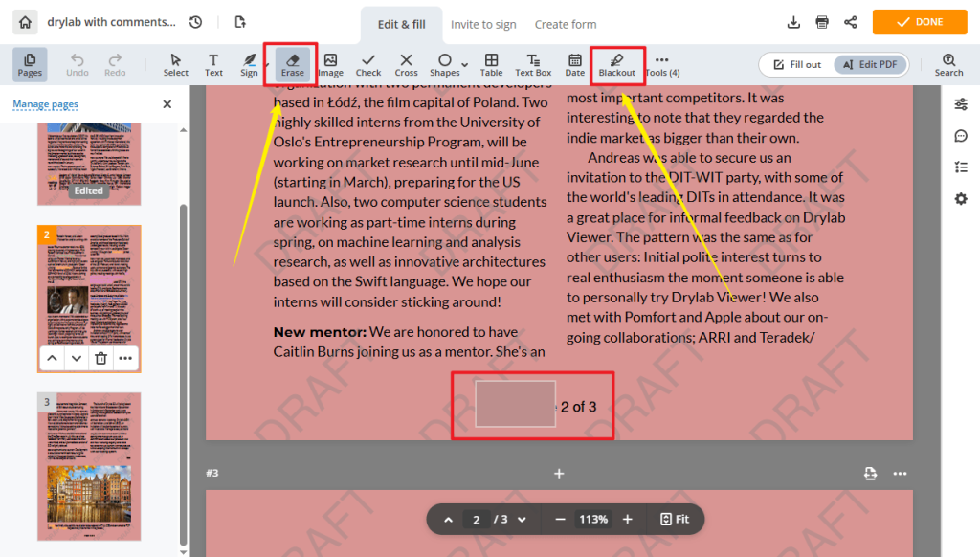Activate the Blackout tool
The width and height of the screenshot is (980, 557).
617,64
